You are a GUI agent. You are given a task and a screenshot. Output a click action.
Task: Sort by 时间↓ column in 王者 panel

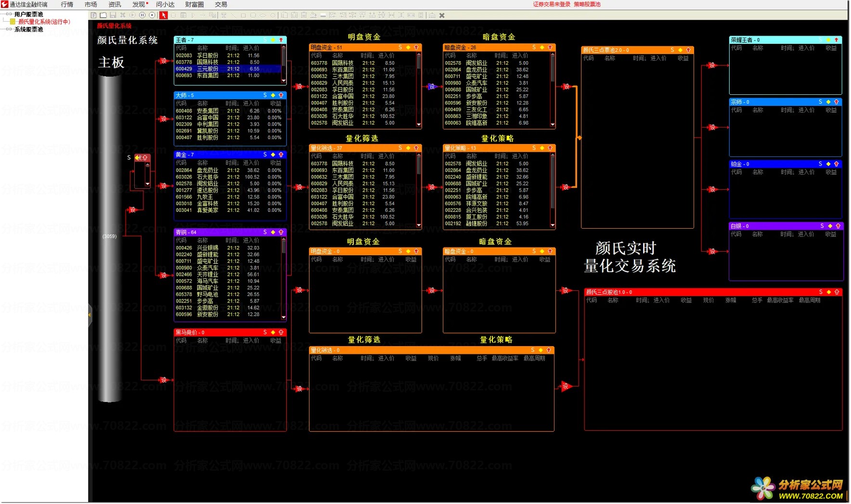point(232,48)
